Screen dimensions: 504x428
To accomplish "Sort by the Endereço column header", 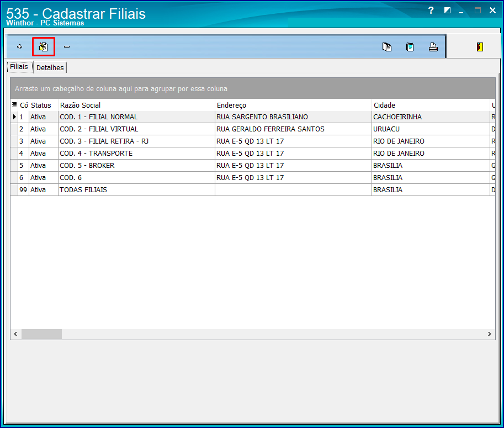I will tap(293, 105).
